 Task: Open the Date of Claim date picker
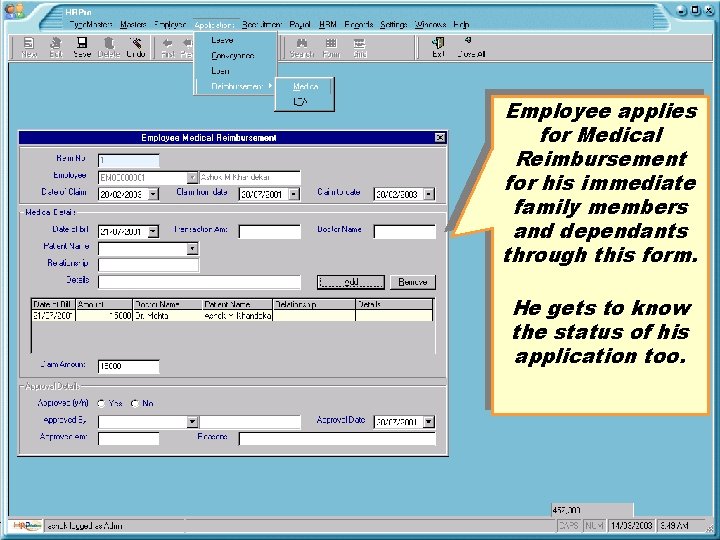coord(153,194)
